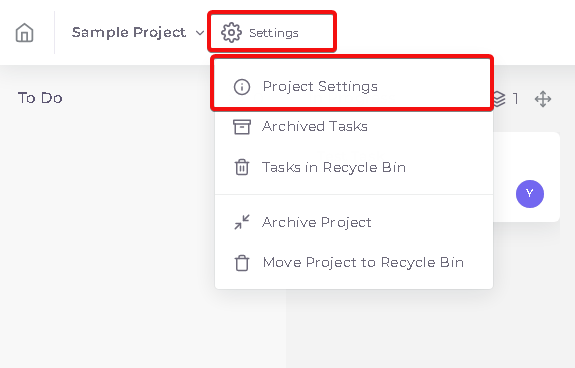Expand the Sample Project chevron
Viewport: 575px width, 368px height.
tap(200, 33)
